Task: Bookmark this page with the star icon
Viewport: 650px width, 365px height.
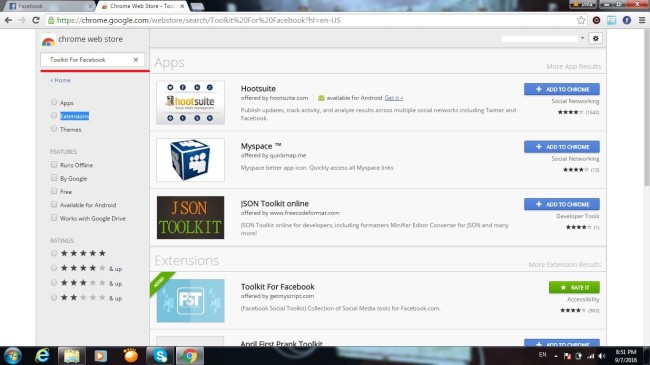Action: 581,20
